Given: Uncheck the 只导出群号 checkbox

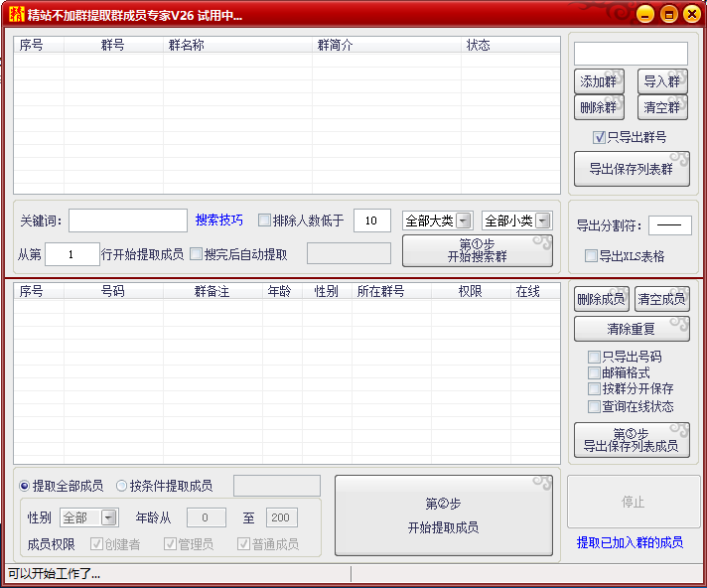Looking at the screenshot, I should 599,137.
